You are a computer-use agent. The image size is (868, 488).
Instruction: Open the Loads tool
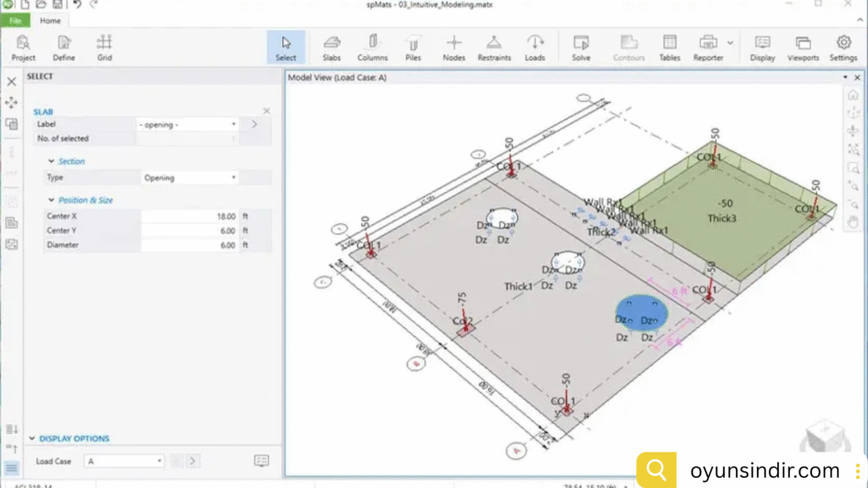[535, 47]
